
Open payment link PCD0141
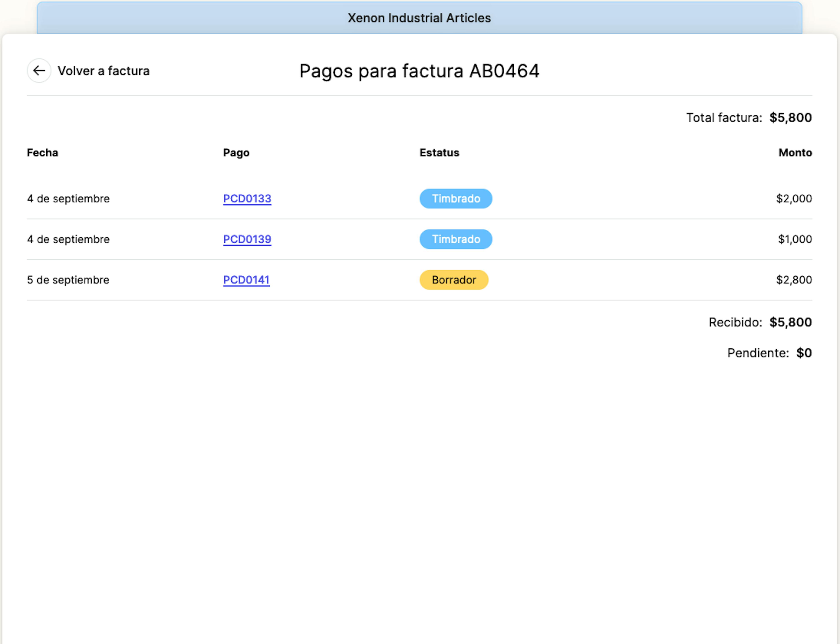tap(246, 280)
